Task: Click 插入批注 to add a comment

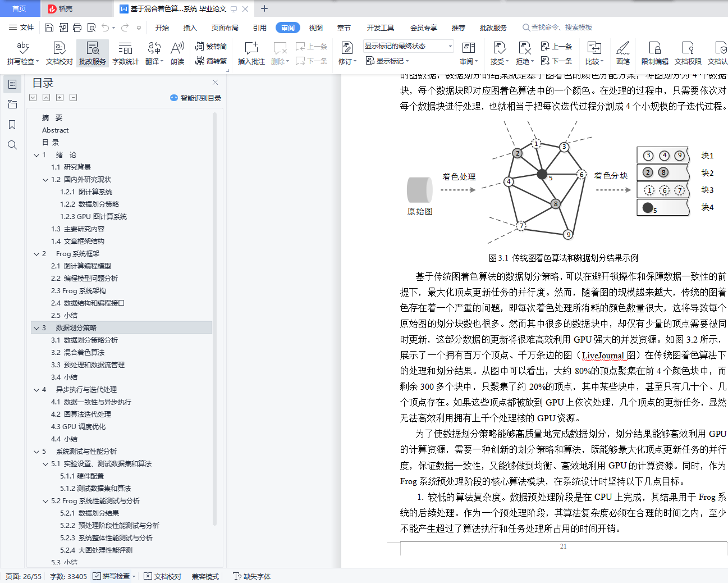Action: [x=251, y=53]
